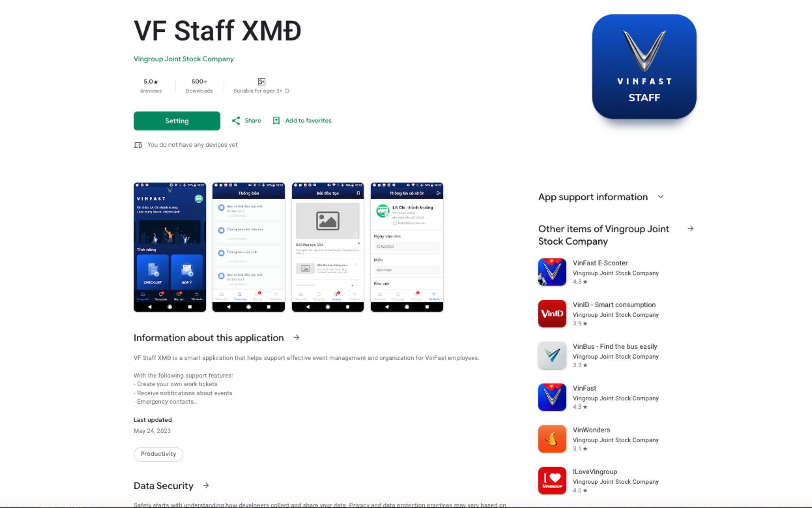The image size is (812, 508).
Task: Click the Setting button
Action: tap(177, 121)
